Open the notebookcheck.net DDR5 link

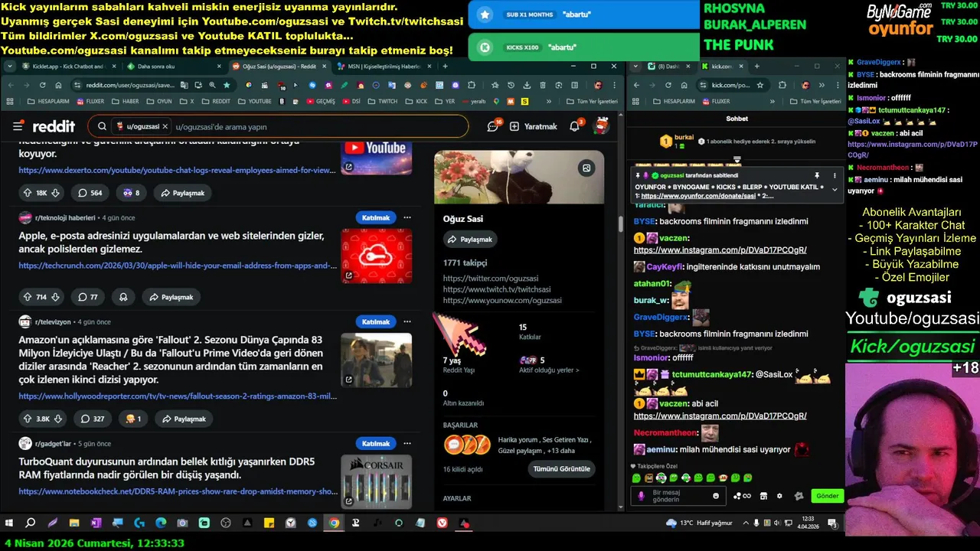178,491
